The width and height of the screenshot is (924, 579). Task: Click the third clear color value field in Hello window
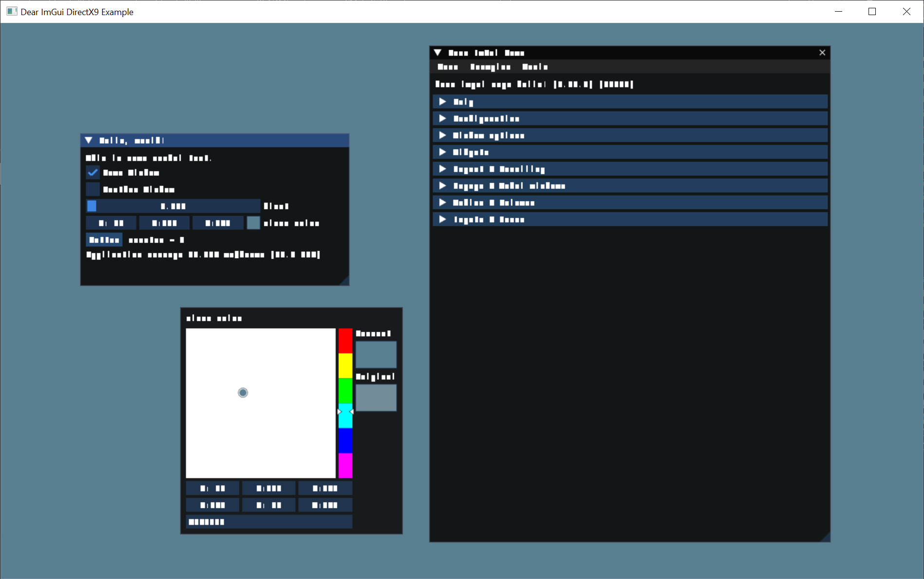pos(218,223)
